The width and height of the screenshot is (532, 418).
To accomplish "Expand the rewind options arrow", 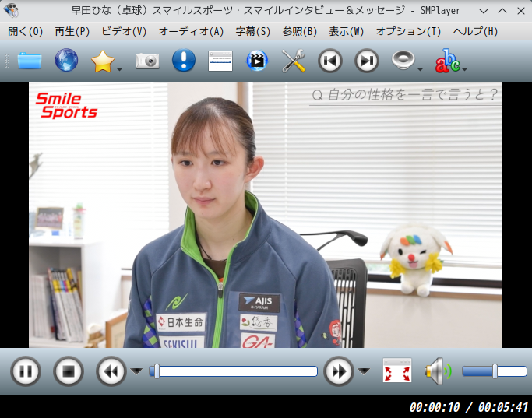I will [136, 371].
